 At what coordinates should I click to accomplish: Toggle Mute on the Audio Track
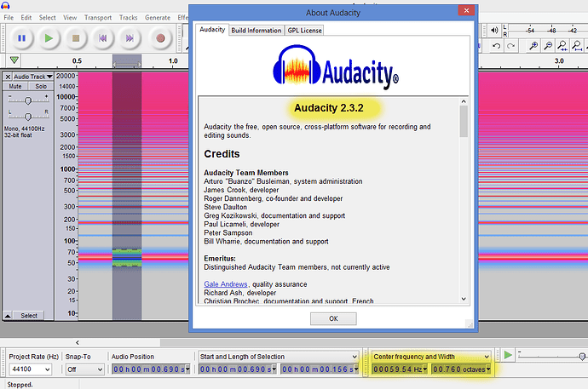tap(15, 87)
